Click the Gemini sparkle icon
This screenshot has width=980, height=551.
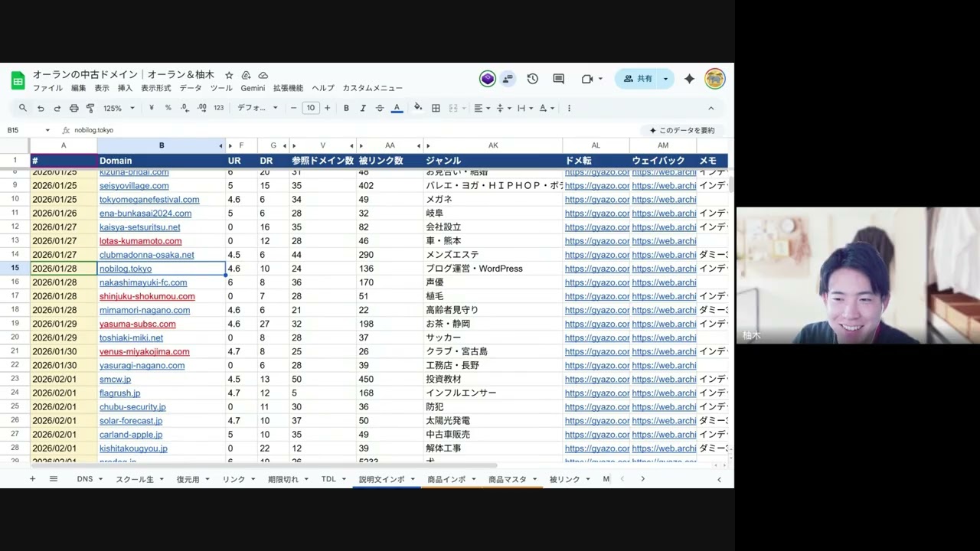(689, 79)
